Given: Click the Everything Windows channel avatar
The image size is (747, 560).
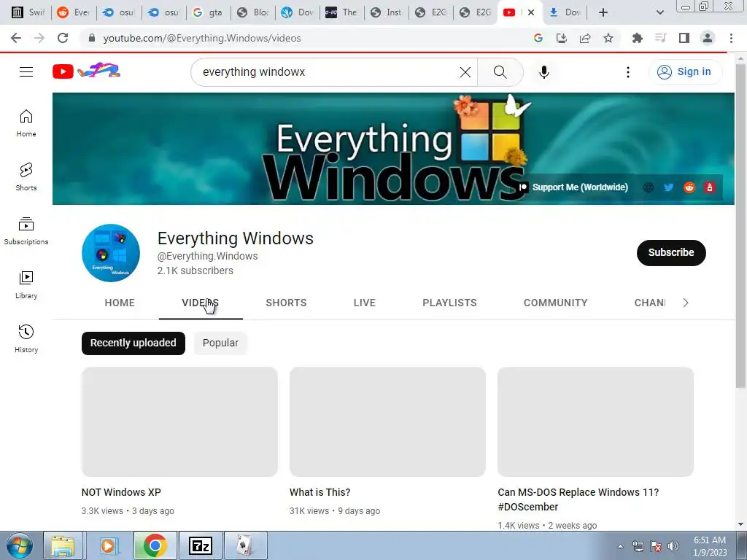Looking at the screenshot, I should click(111, 253).
